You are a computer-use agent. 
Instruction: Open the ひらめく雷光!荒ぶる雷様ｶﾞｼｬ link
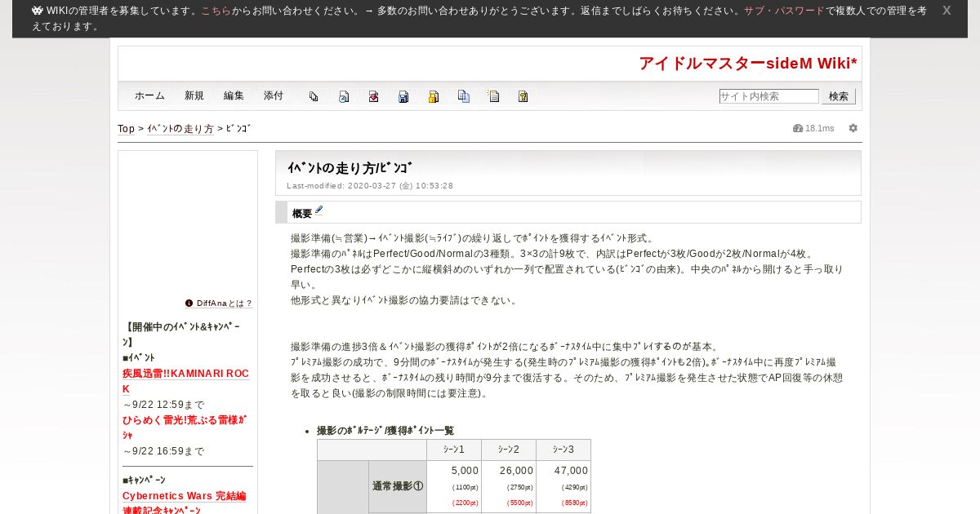185,428
